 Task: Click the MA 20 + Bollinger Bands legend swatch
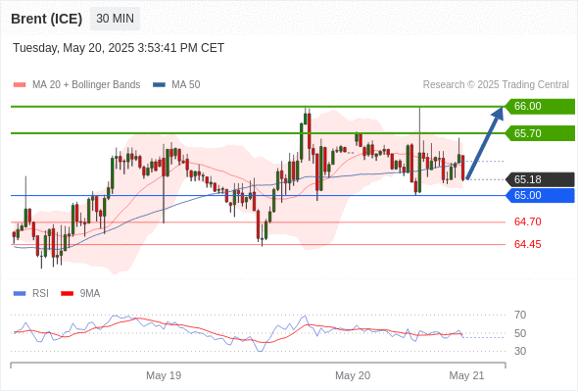tap(20, 85)
